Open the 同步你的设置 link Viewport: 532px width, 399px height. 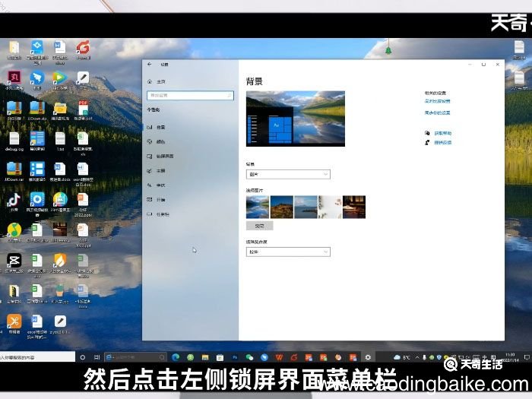(x=437, y=112)
